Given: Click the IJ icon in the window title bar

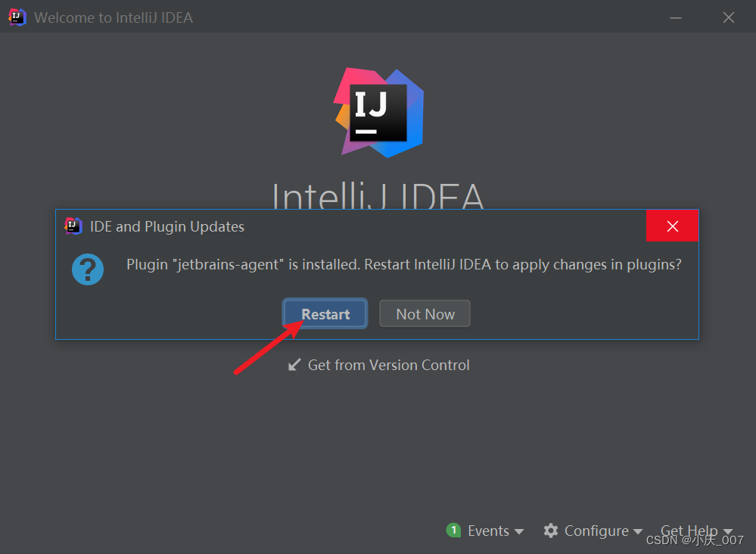Looking at the screenshot, I should (x=17, y=17).
